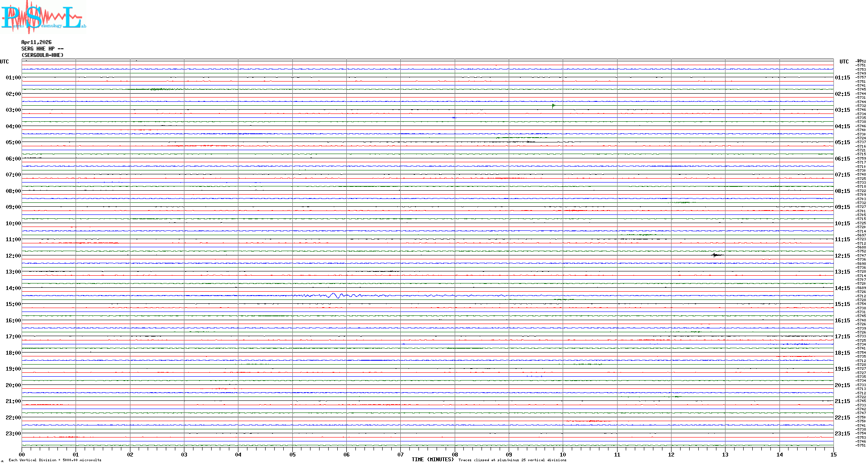Click the left UTC axis label
868x466 pixels.
point(4,62)
